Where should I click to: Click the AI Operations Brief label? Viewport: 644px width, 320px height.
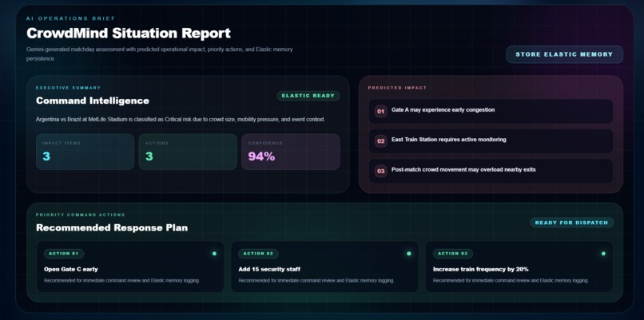(70, 18)
